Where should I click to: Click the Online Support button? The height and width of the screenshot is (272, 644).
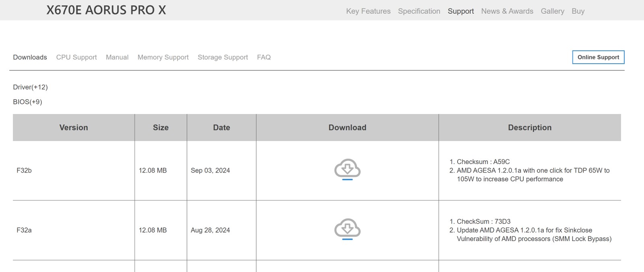click(598, 57)
